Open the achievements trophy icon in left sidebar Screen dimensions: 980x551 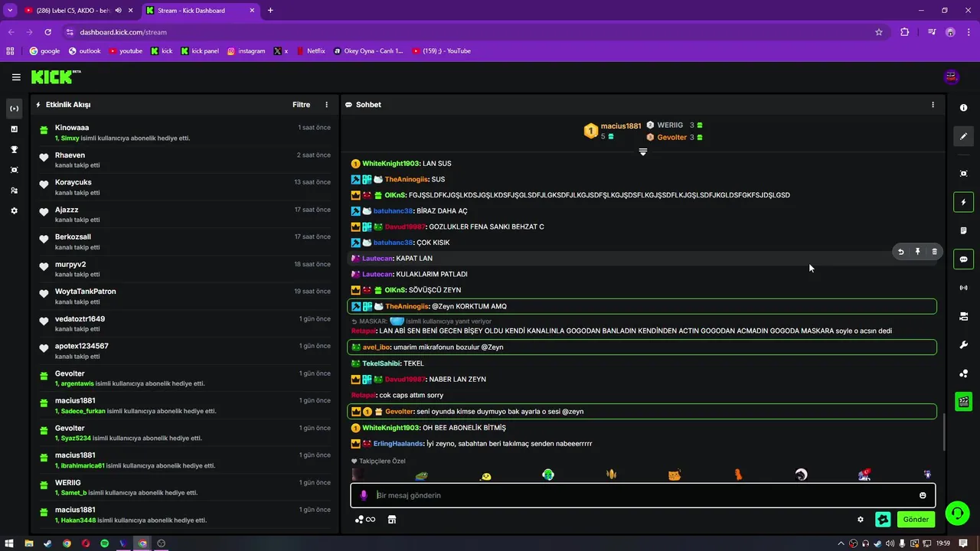14,149
